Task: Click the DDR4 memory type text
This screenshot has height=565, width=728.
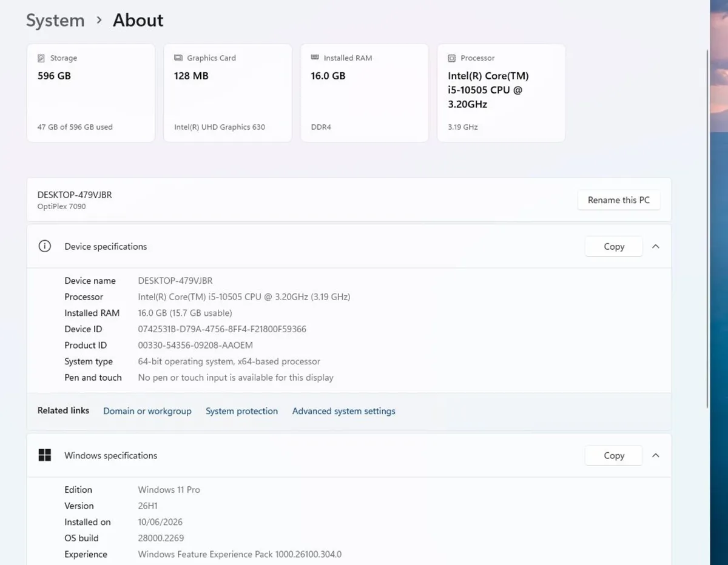Action: pos(321,127)
